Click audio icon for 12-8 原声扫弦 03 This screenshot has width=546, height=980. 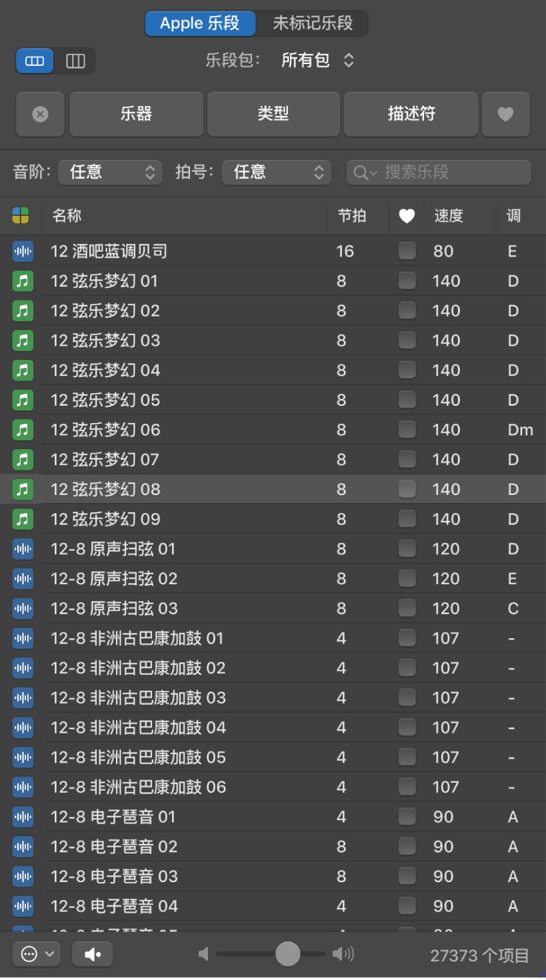coord(23,608)
